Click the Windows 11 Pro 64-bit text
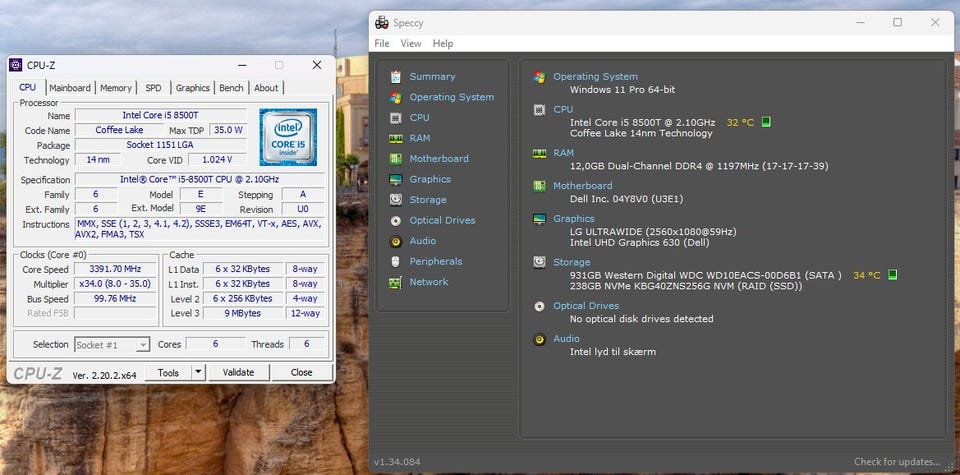Viewport: 960px width, 475px height. tap(623, 89)
